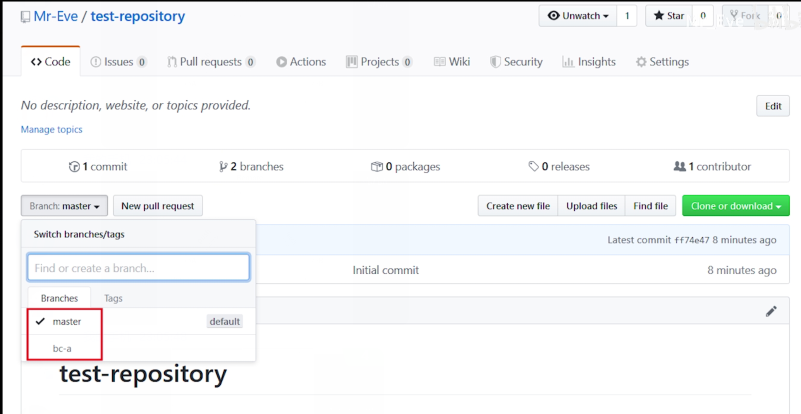Screen dimensions: 801x414
Task: Click the Wiki book icon
Action: [x=439, y=62]
